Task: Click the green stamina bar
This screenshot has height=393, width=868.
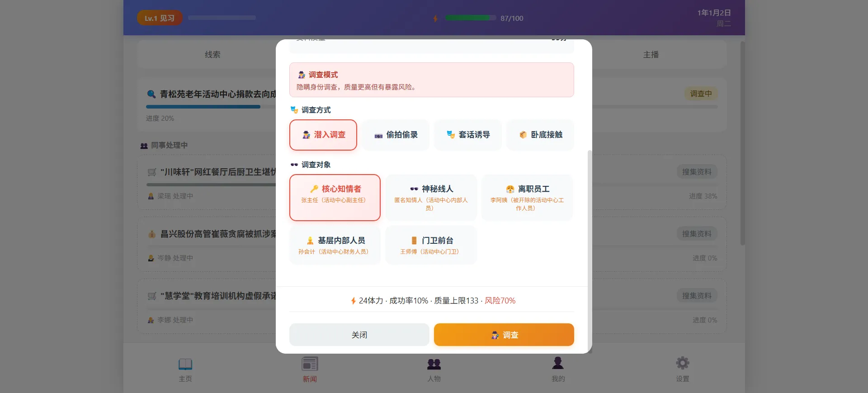Action: [470, 18]
